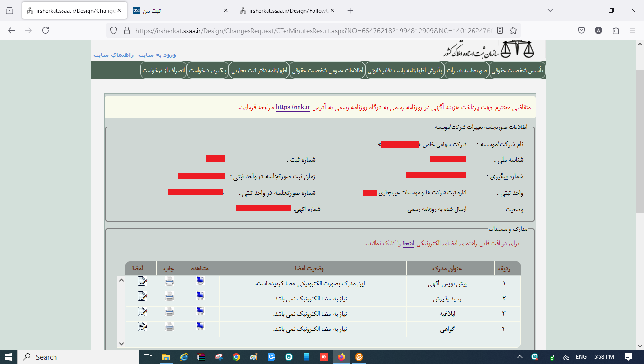Click اینجا link for signature guide
The height and width of the screenshot is (364, 644).
pos(409,244)
